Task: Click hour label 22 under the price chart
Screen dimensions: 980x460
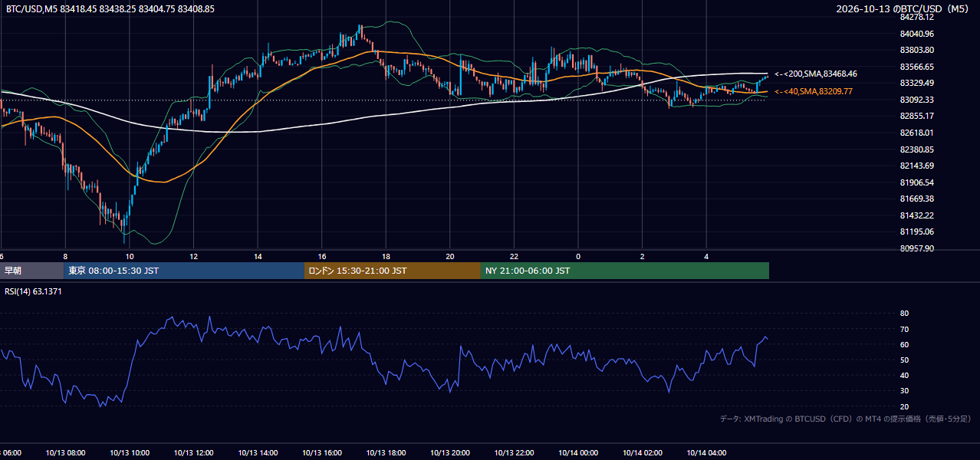Action: pos(514,256)
